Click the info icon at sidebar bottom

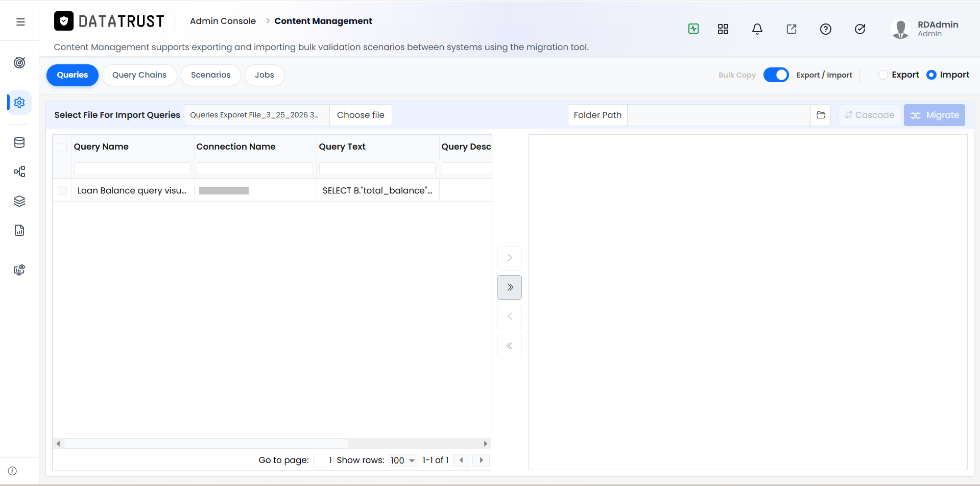[x=12, y=471]
